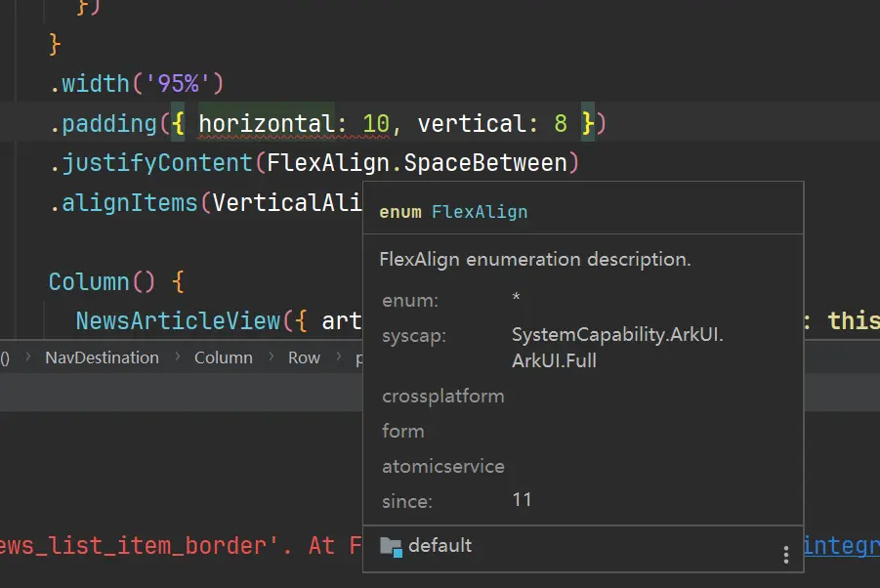Screen dimensions: 880x588
Task: Expand chevron between NavDestination and Column
Action: click(x=177, y=357)
